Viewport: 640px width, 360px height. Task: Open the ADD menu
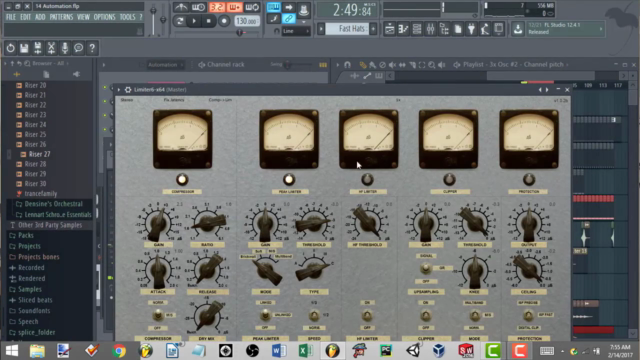click(x=40, y=17)
